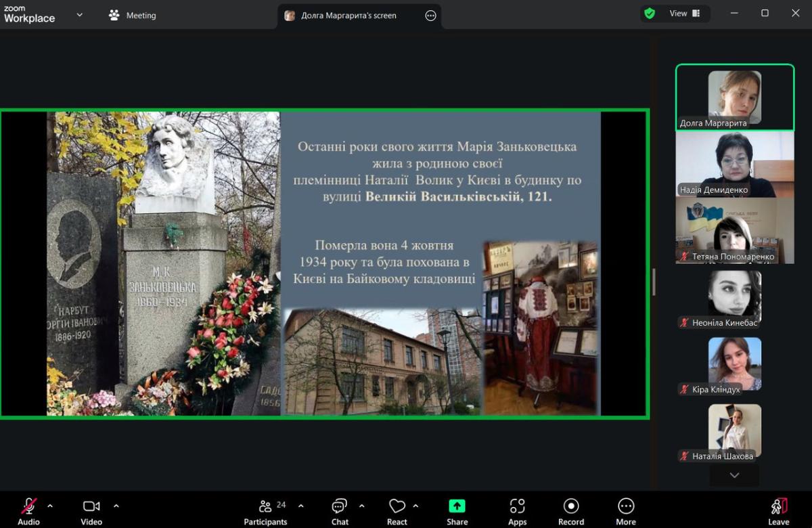The height and width of the screenshot is (528, 812).
Task: Open the shared screen options ellipsis
Action: pyautogui.click(x=430, y=16)
